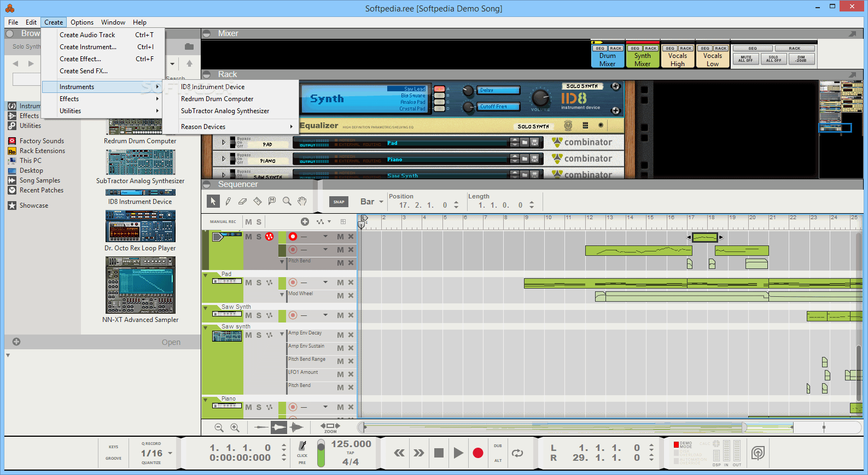
Task: Click the Drum Mixer channel button
Action: 608,60
